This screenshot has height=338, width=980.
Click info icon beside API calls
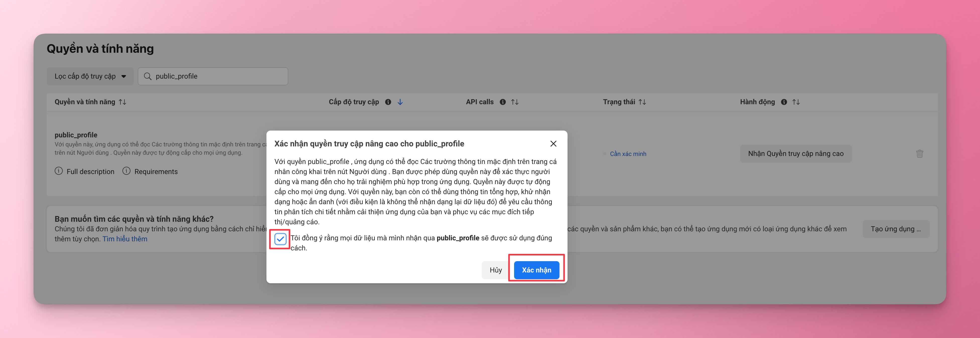point(503,102)
